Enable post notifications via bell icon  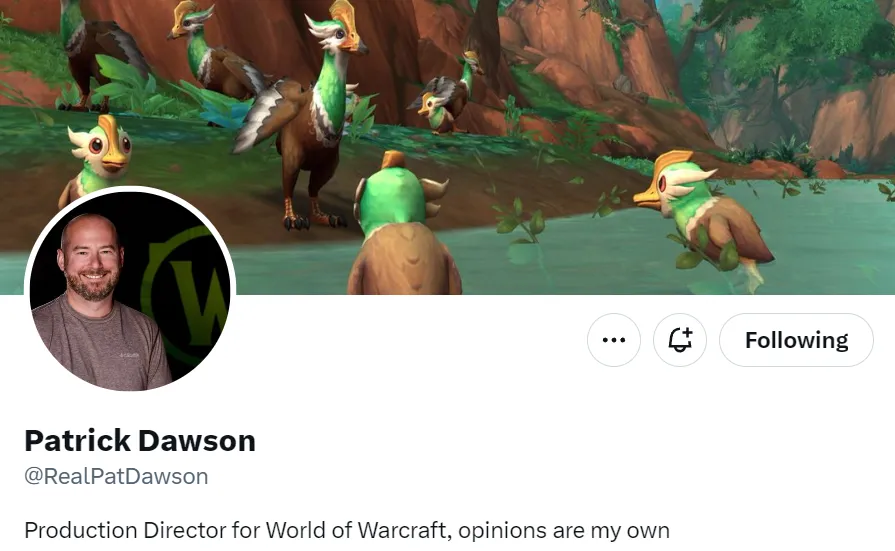click(x=680, y=340)
